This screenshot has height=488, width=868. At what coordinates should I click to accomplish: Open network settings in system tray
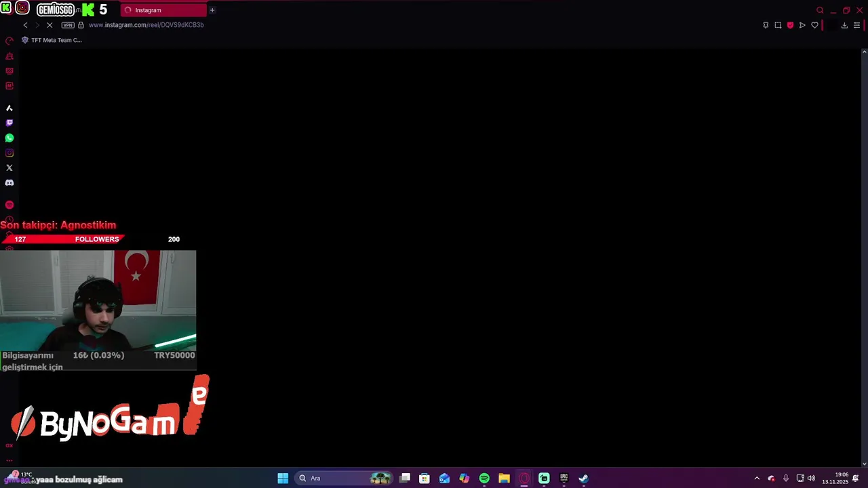(x=800, y=479)
